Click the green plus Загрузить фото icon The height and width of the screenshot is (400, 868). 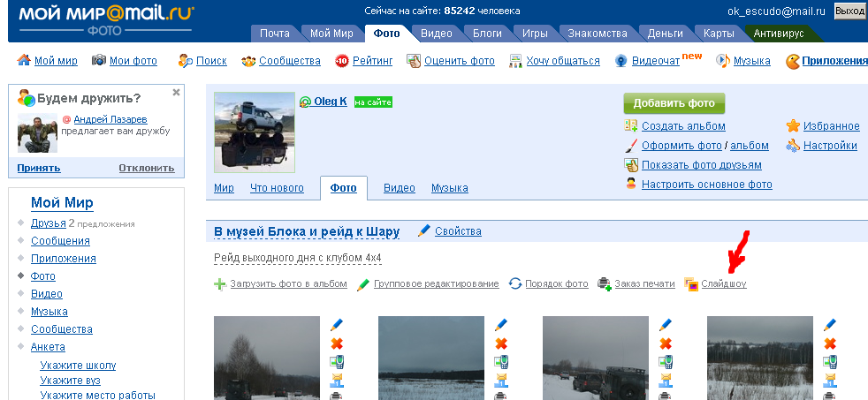tap(220, 284)
